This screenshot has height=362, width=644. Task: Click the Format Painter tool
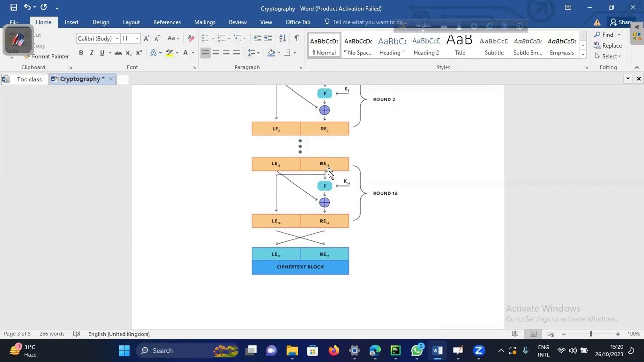pos(49,56)
